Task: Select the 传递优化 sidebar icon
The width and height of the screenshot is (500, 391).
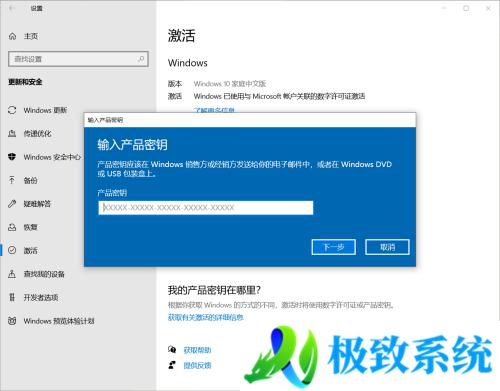Action: [x=12, y=134]
